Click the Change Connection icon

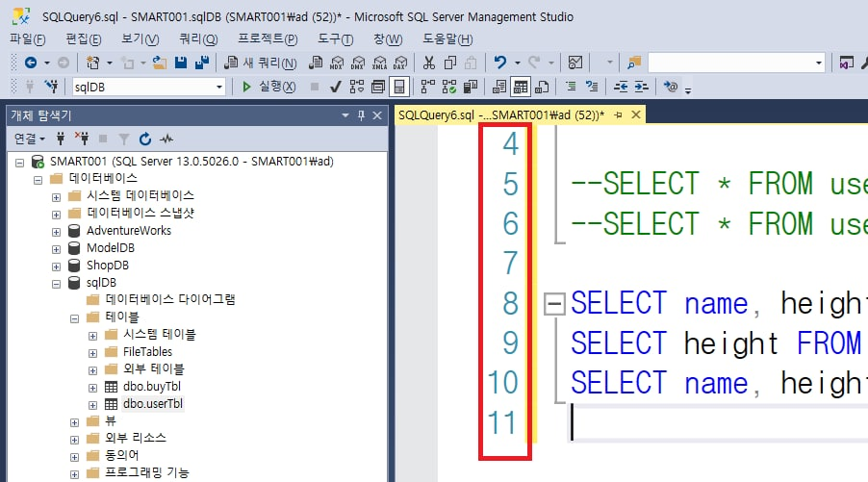coord(51,87)
